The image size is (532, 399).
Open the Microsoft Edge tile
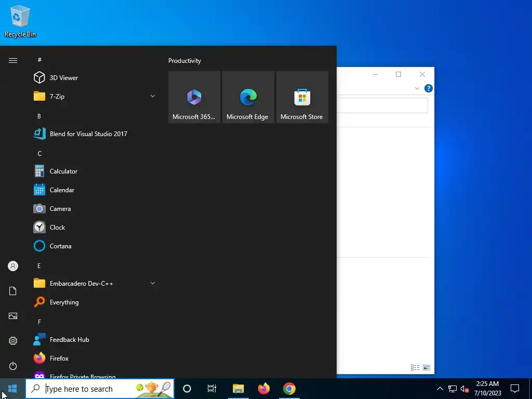click(x=248, y=97)
